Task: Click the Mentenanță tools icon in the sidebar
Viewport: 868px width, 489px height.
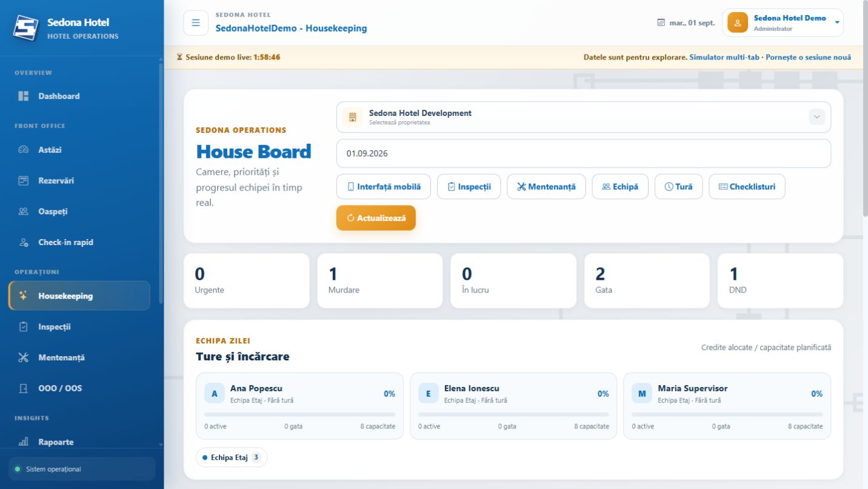Action: [24, 357]
